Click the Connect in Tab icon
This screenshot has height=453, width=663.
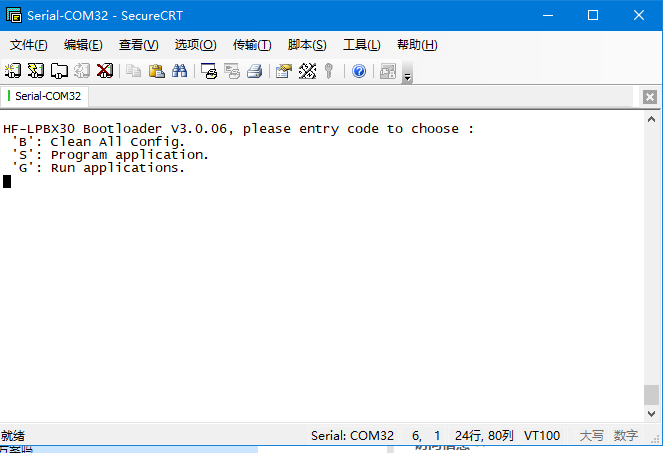point(59,71)
